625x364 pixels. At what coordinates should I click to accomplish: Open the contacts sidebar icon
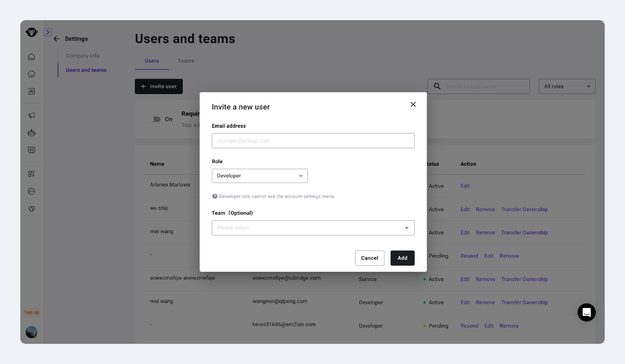(31, 91)
